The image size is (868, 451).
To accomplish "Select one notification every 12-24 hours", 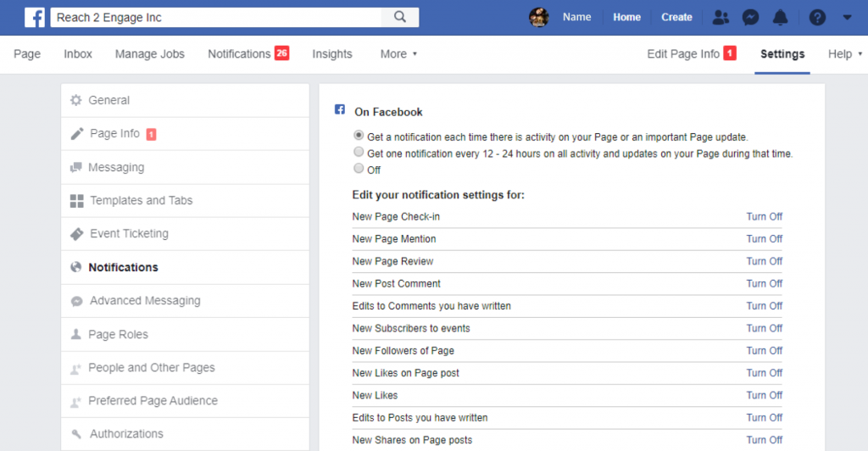I will point(359,153).
